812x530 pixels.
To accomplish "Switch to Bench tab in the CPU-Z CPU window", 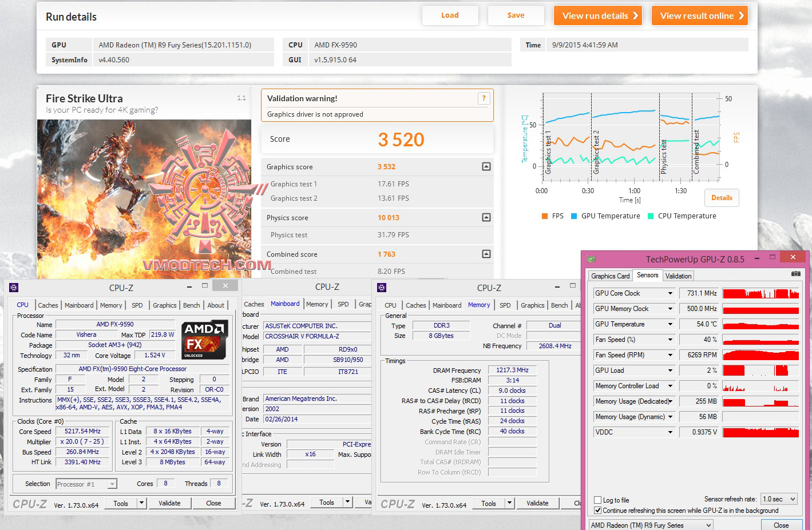I will 191,305.
